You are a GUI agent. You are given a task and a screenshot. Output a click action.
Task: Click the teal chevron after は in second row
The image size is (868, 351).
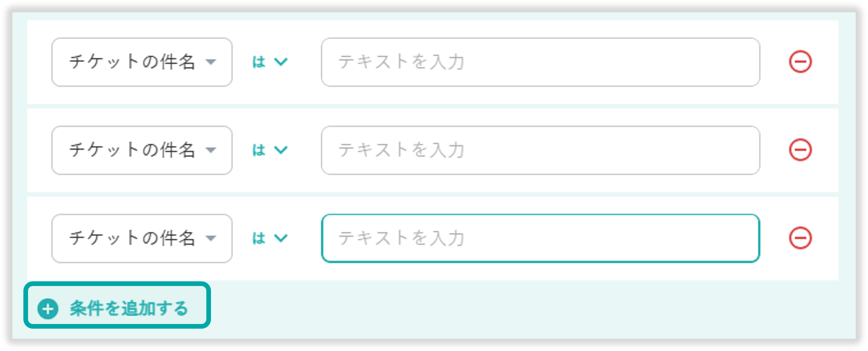(x=281, y=150)
